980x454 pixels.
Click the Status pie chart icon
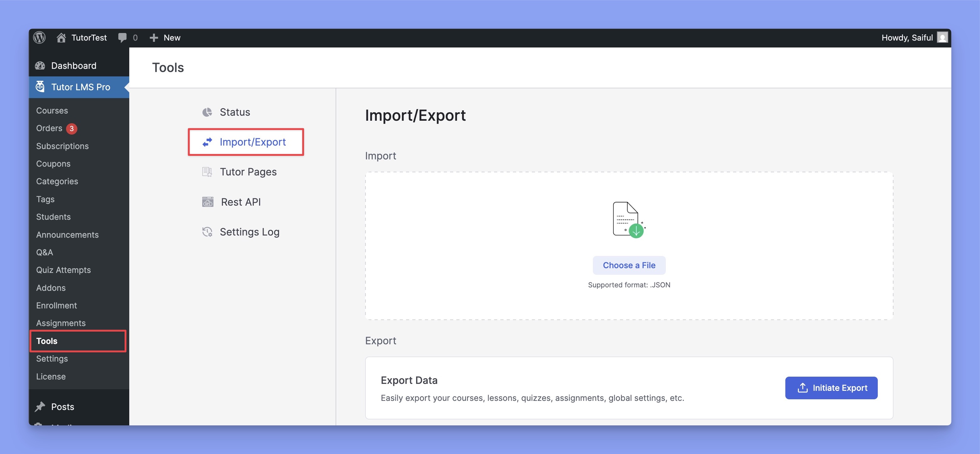(207, 112)
